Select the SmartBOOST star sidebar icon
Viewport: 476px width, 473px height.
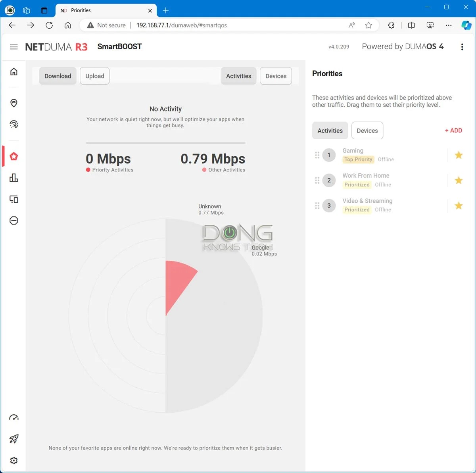click(14, 156)
